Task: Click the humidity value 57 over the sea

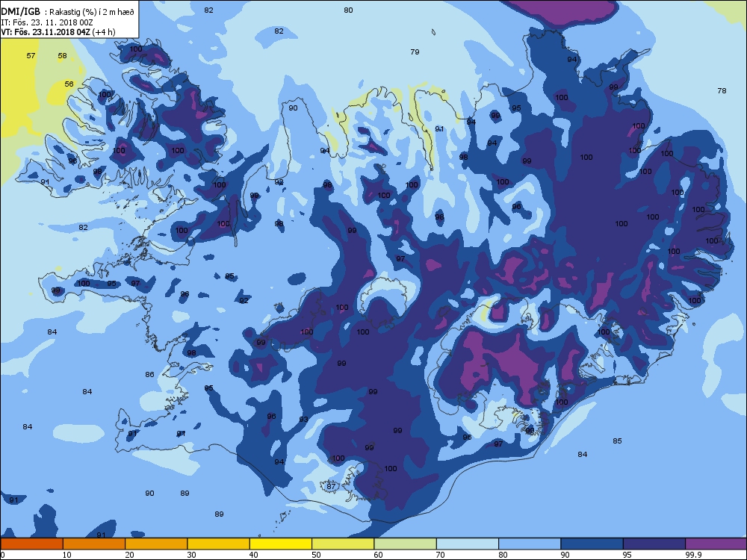Action: (31, 56)
